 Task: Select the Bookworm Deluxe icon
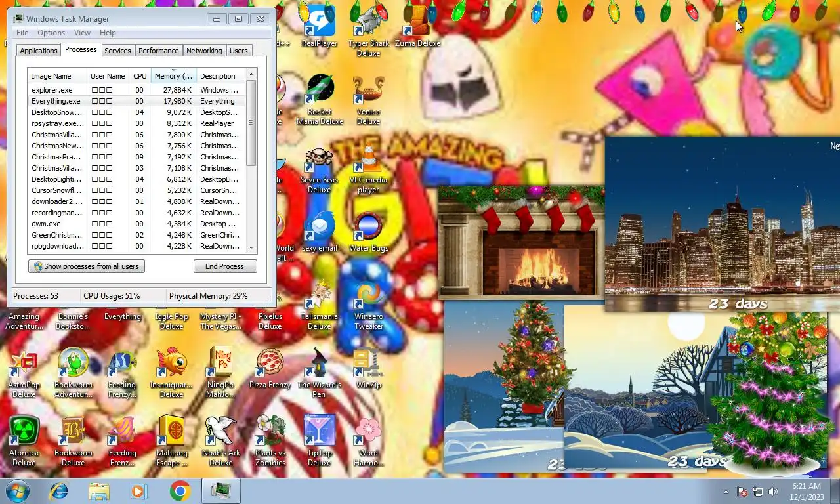pos(73,440)
